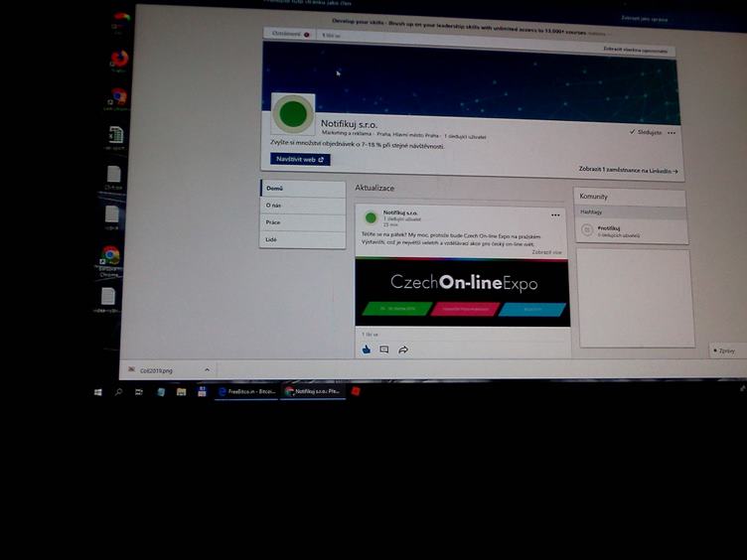This screenshot has height=560, width=747.
Task: Open company page three-dot menu next to Sledujete
Action: click(x=672, y=133)
